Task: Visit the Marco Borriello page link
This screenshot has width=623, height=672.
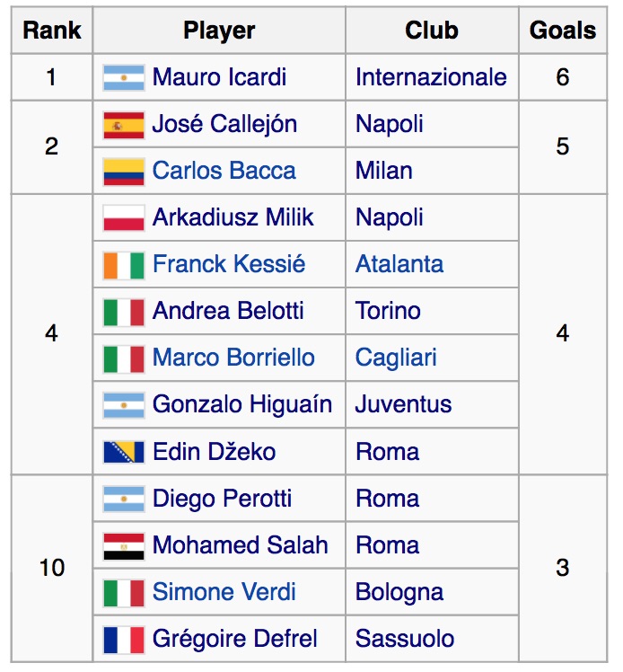Action: tap(233, 358)
